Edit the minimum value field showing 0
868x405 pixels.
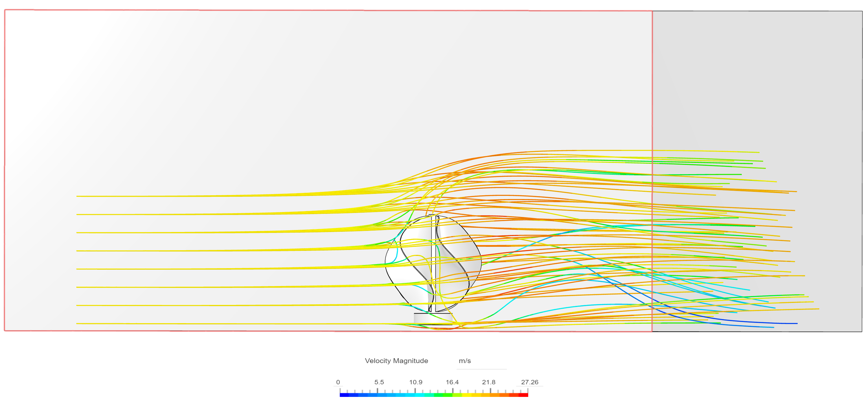point(338,382)
